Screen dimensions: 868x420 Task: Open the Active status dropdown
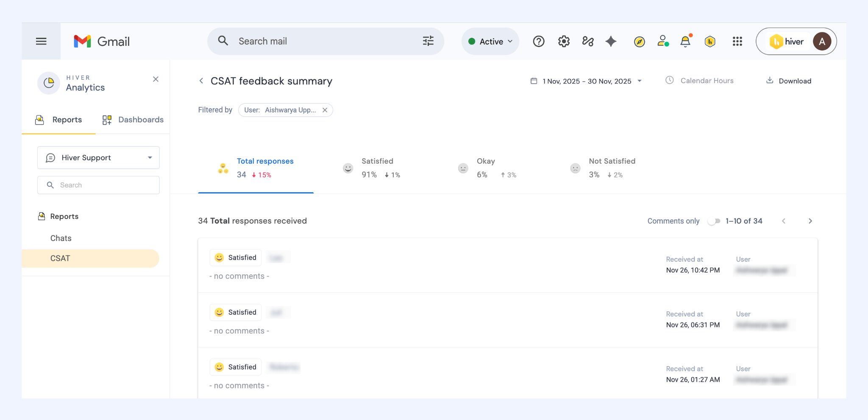tap(490, 41)
